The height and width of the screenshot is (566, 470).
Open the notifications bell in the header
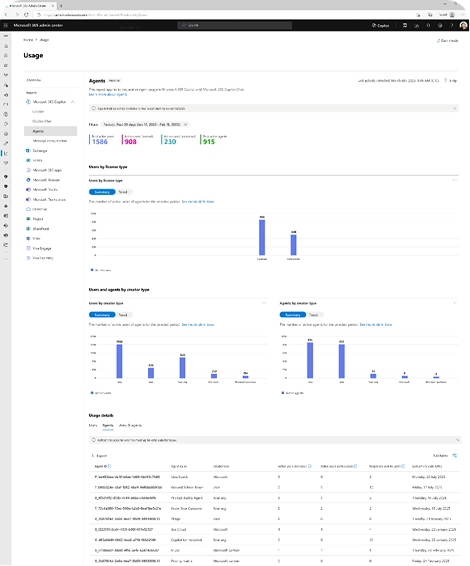[x=428, y=25]
